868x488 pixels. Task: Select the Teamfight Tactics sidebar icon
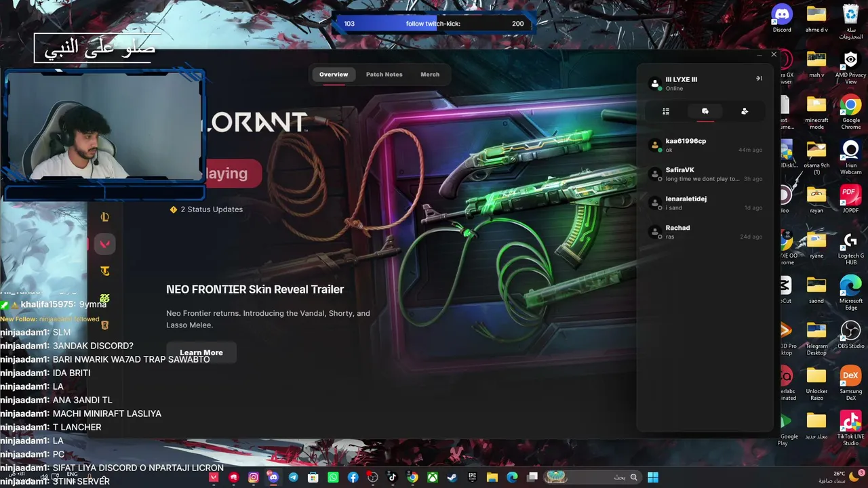[x=105, y=271]
